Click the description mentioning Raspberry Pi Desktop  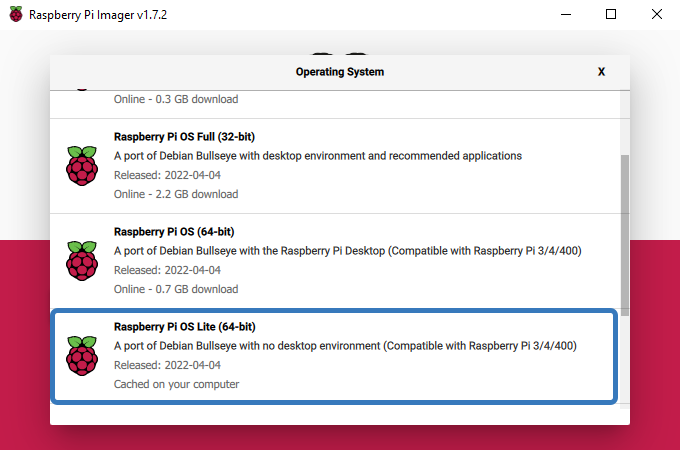[348, 251]
